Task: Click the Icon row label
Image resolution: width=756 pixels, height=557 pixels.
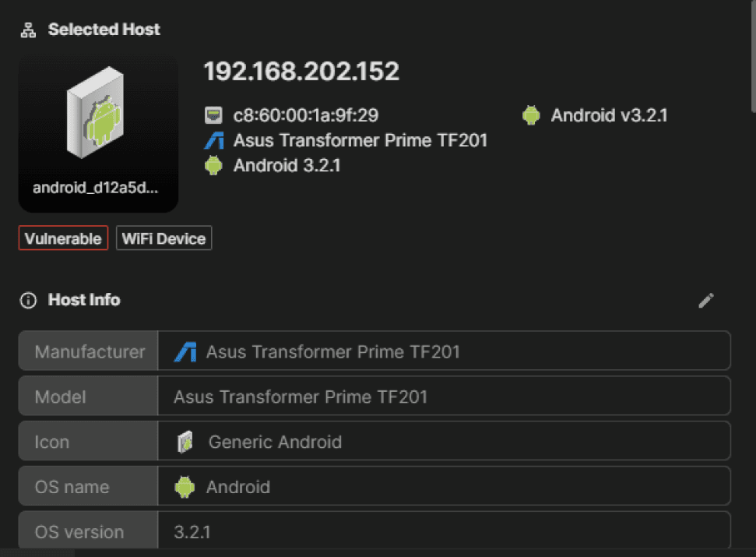Action: coord(89,441)
